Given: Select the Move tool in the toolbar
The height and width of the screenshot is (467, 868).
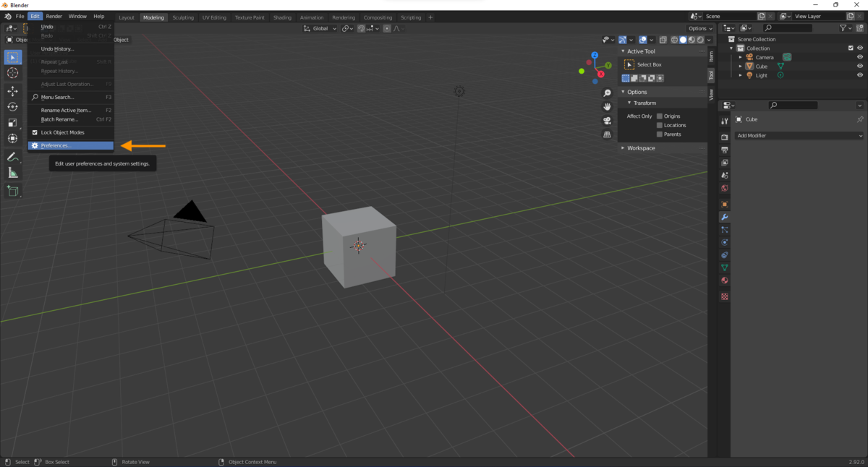Looking at the screenshot, I should pos(12,91).
